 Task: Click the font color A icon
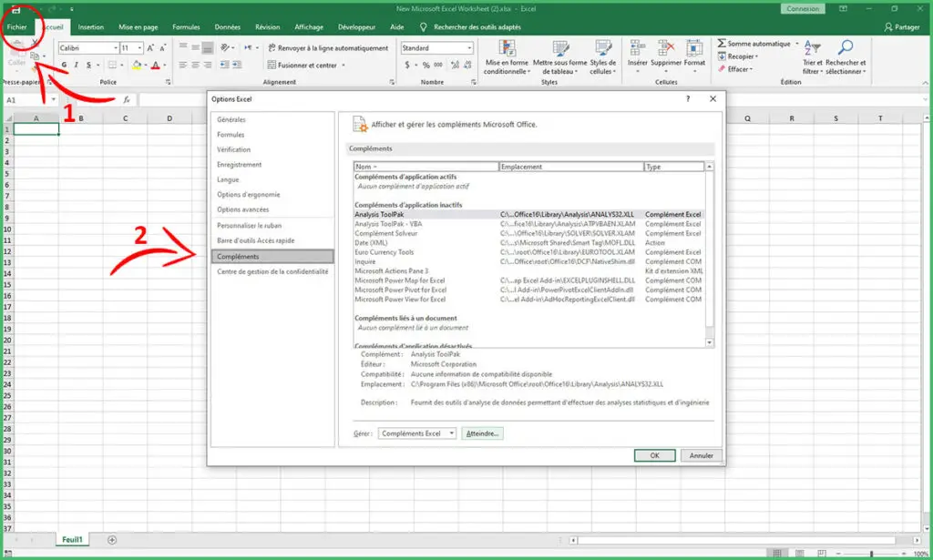pyautogui.click(x=155, y=65)
